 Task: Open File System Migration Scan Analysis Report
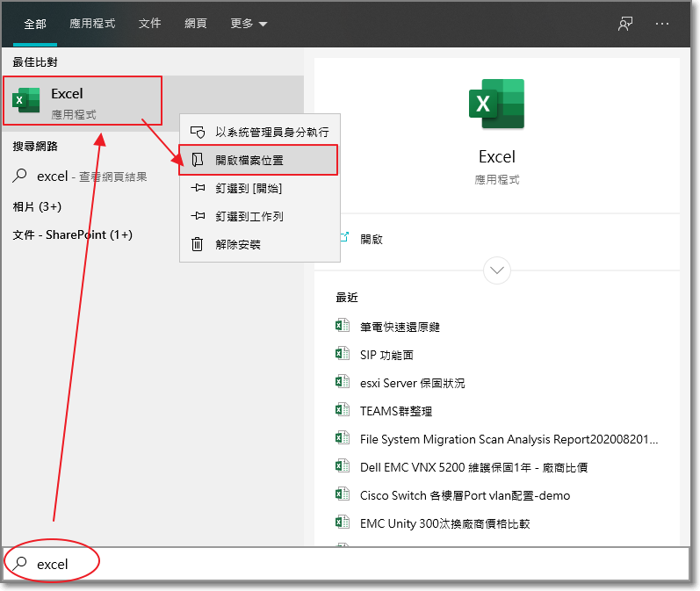pyautogui.click(x=509, y=439)
